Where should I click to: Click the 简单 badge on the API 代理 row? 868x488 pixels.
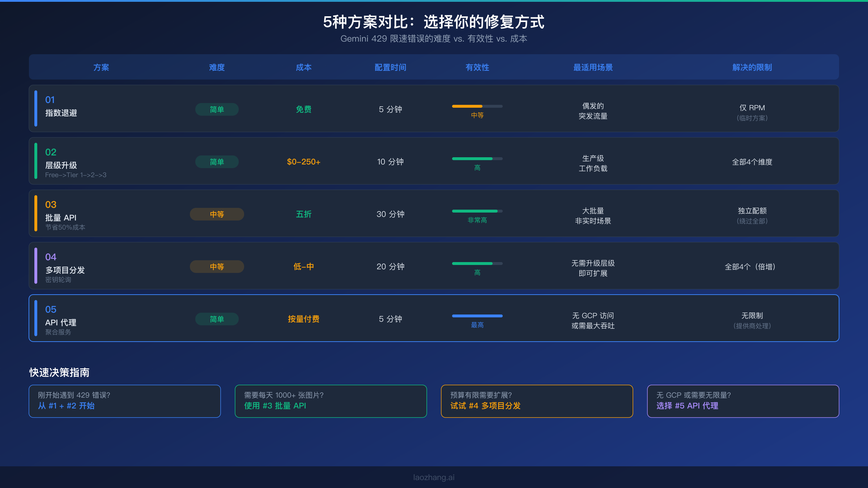(x=217, y=319)
